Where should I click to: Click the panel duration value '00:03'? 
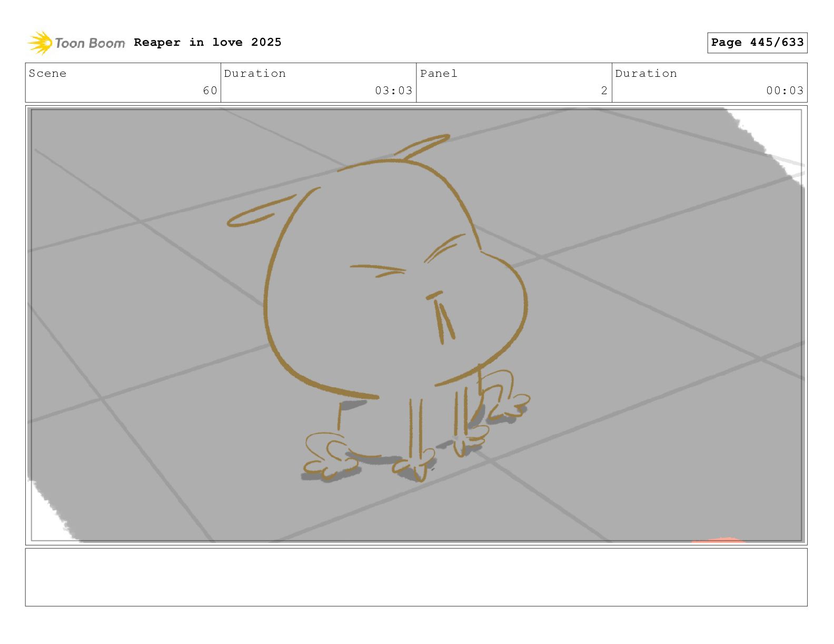click(x=785, y=90)
